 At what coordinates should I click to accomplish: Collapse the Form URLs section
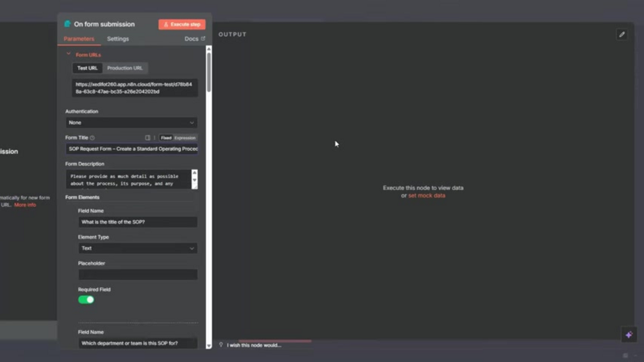69,54
